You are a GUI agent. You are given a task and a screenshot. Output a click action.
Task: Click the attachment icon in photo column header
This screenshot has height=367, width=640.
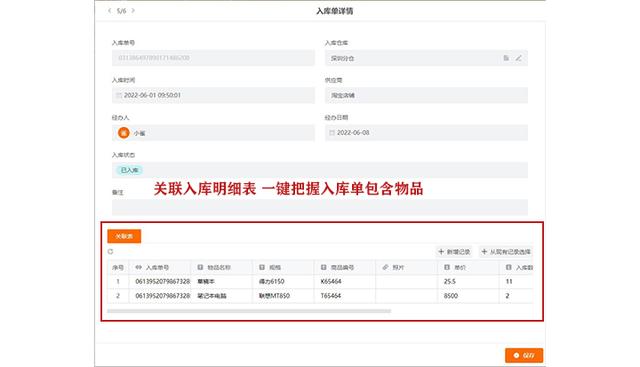coord(385,267)
